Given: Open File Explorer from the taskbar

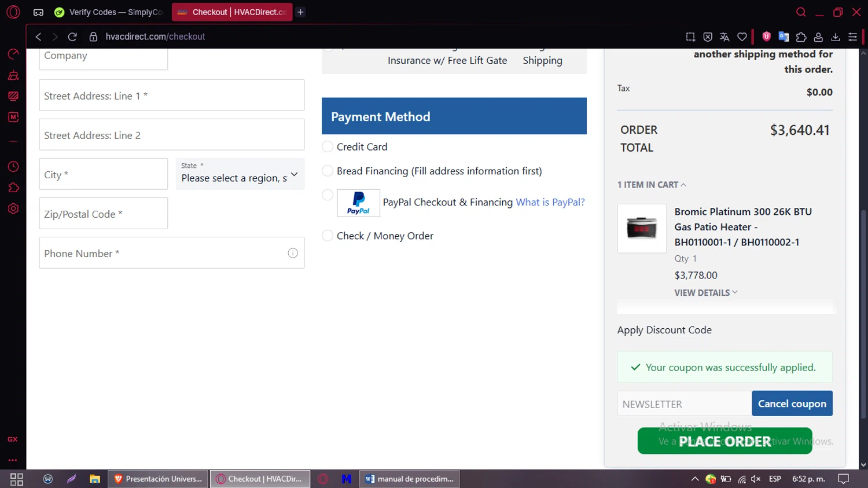Looking at the screenshot, I should pyautogui.click(x=95, y=479).
